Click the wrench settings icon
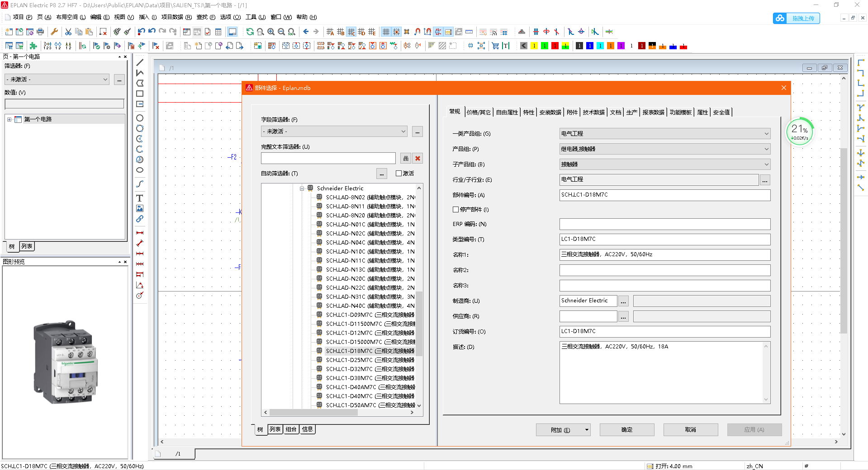This screenshot has width=868, height=470. (54, 32)
